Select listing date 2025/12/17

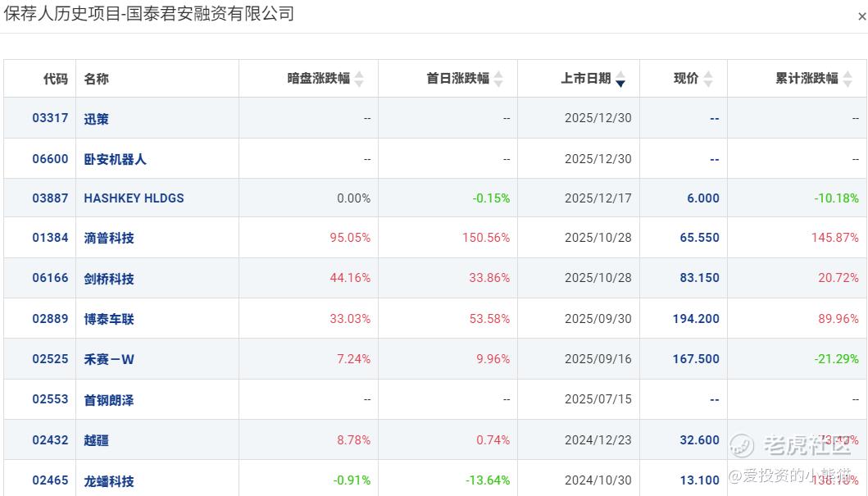pos(598,198)
